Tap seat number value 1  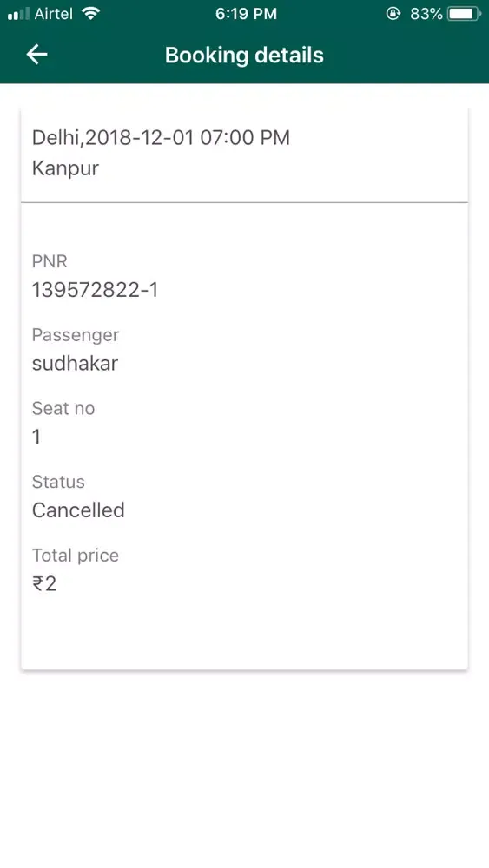[x=36, y=437]
